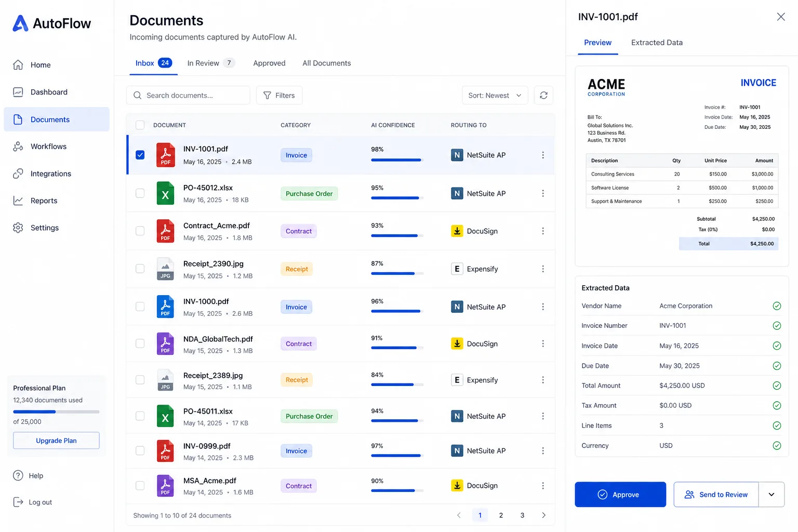Image resolution: width=798 pixels, height=532 pixels.
Task: Check the PO-45012.xlsx checkbox
Action: tap(140, 193)
